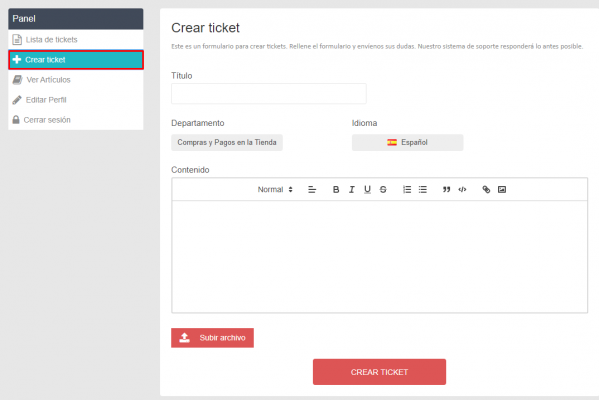Submit with the CREAR TICKET button

[379, 372]
